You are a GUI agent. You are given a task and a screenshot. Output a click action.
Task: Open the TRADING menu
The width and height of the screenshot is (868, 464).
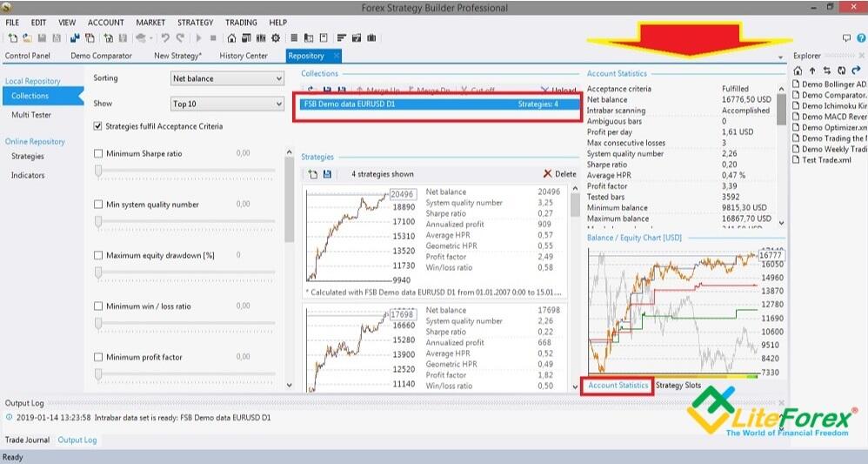click(x=241, y=23)
